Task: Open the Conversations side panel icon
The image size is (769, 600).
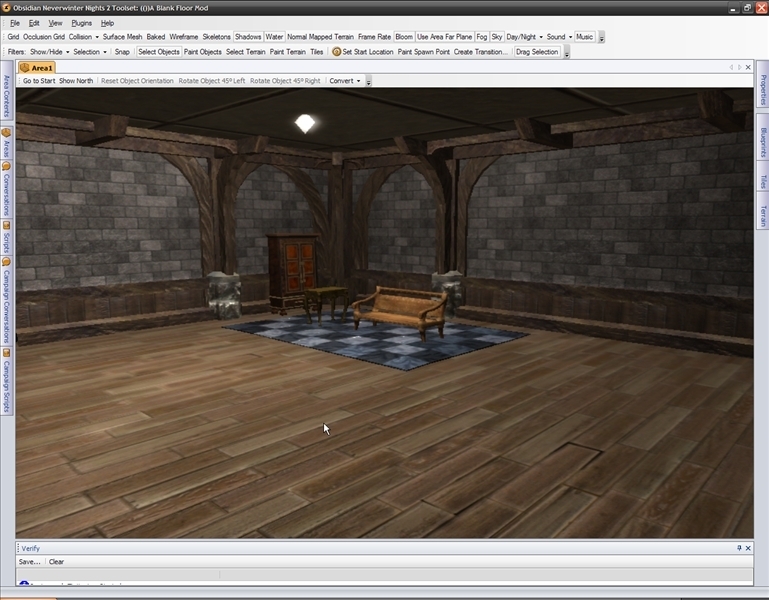Action: point(6,166)
